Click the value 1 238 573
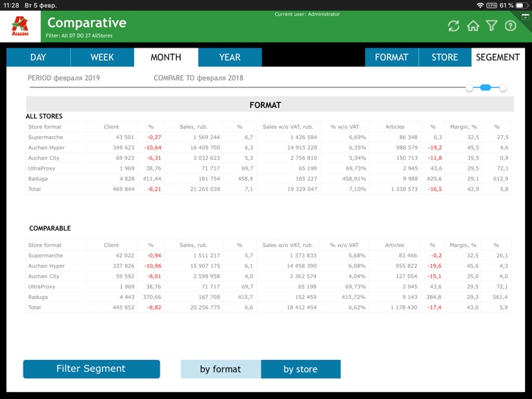Viewport: 532px width, 399px height. [404, 189]
